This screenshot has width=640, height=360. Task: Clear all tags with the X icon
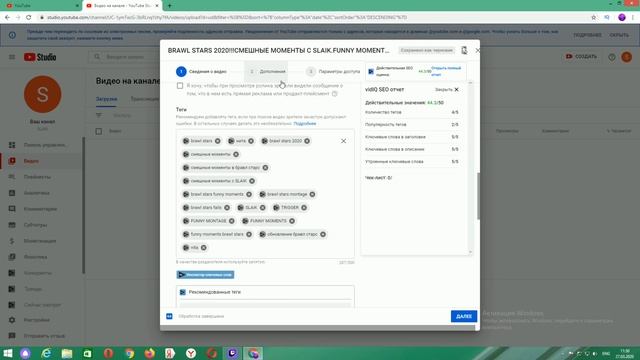point(343,141)
